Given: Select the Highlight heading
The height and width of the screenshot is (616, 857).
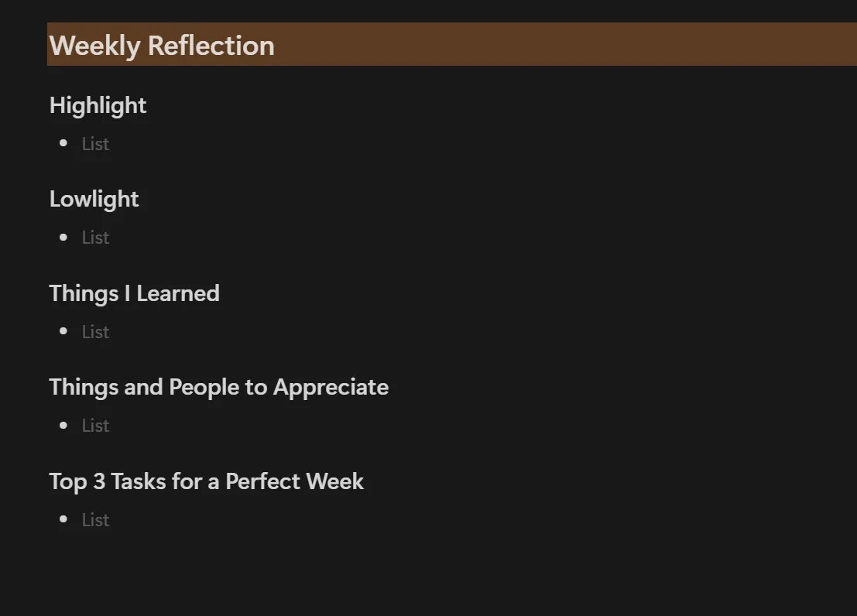Looking at the screenshot, I should coord(98,105).
